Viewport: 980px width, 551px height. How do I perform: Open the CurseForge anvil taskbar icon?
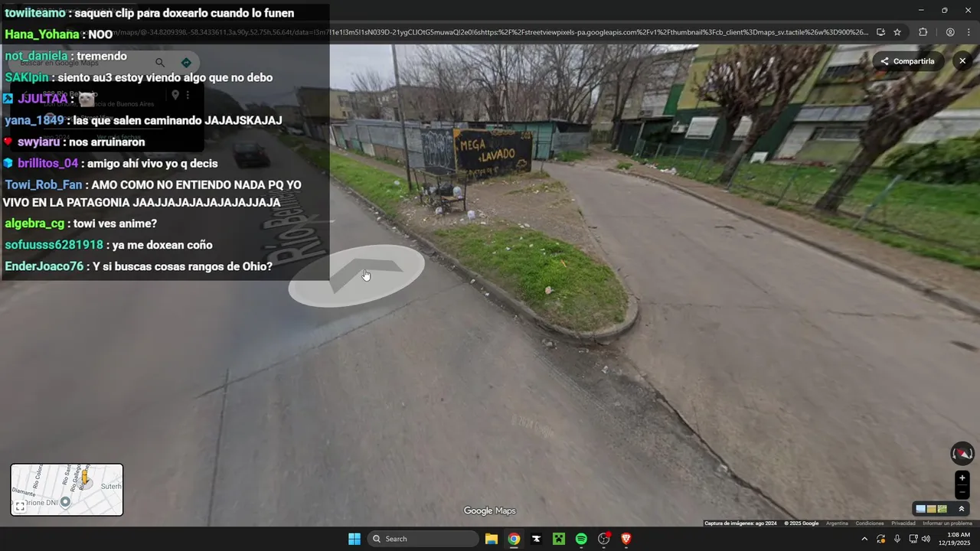click(536, 539)
